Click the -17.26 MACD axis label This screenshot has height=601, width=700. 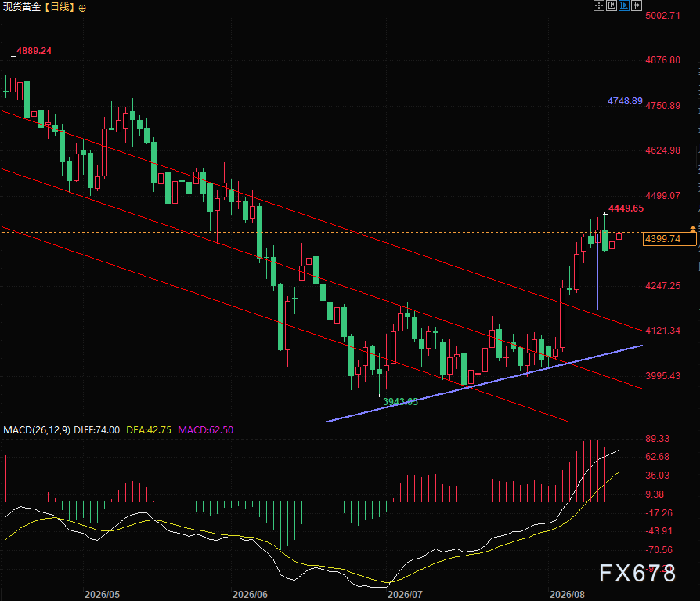tap(659, 513)
